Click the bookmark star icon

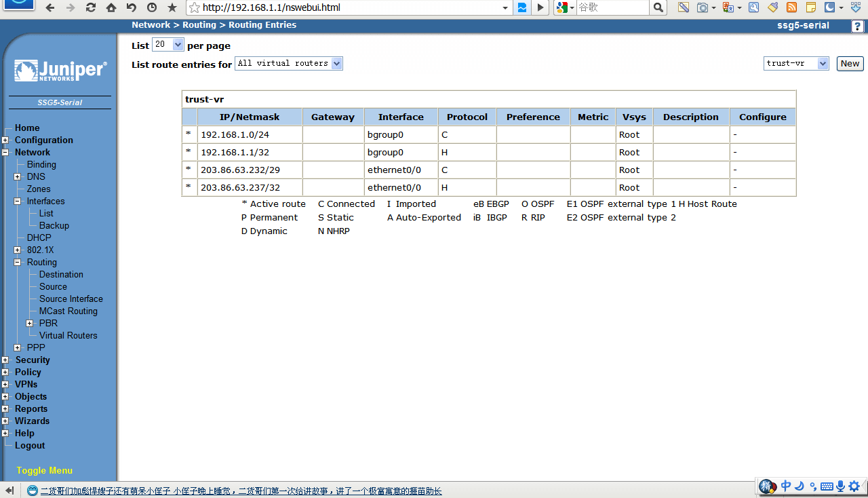(x=172, y=7)
